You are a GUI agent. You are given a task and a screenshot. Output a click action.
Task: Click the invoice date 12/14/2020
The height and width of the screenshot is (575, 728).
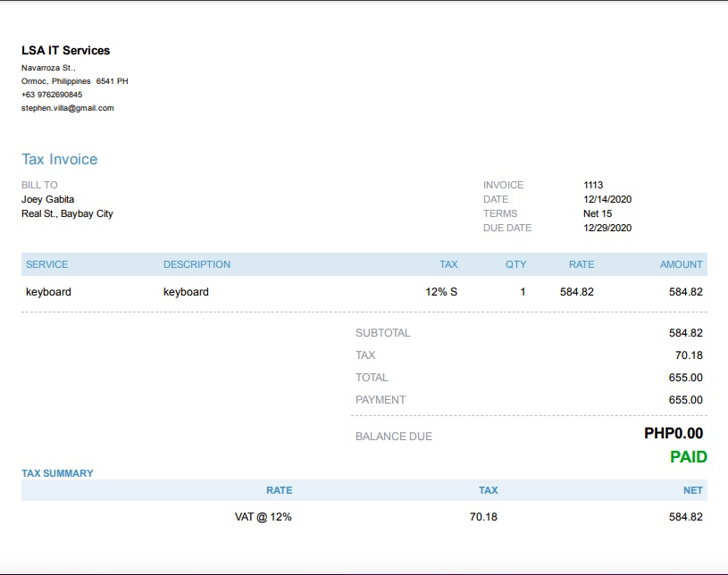click(607, 199)
